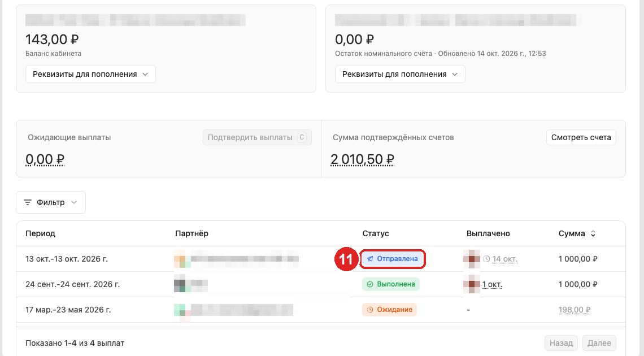Screen dimensions: 644x356
Task: Click the 198,00 ₽ amount
Action: click(x=574, y=310)
